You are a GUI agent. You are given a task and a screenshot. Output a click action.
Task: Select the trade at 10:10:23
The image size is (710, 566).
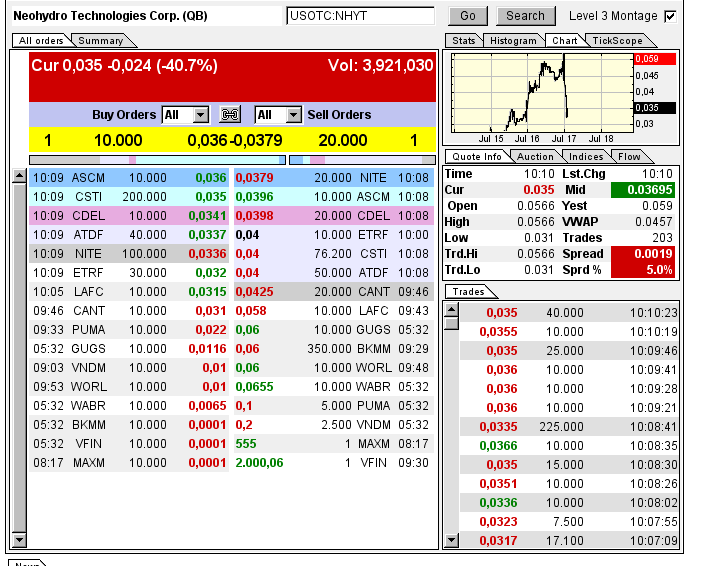(x=569, y=312)
